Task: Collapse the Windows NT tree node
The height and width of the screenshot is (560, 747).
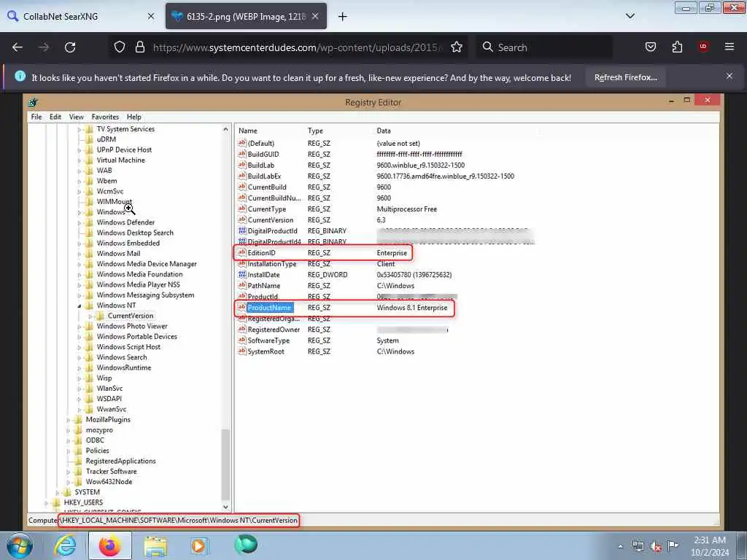Action: coord(79,306)
